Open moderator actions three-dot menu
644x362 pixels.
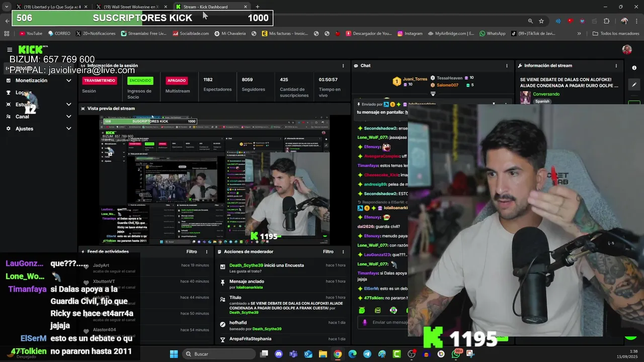(343, 252)
